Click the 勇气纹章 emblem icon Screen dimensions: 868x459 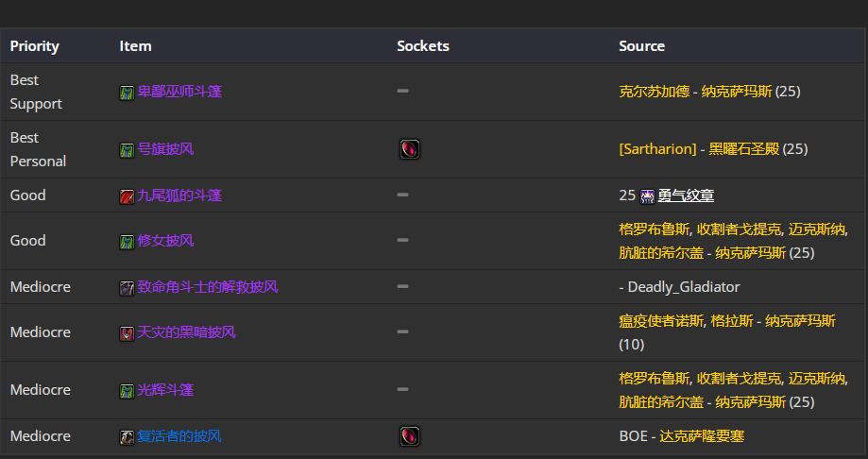click(647, 196)
